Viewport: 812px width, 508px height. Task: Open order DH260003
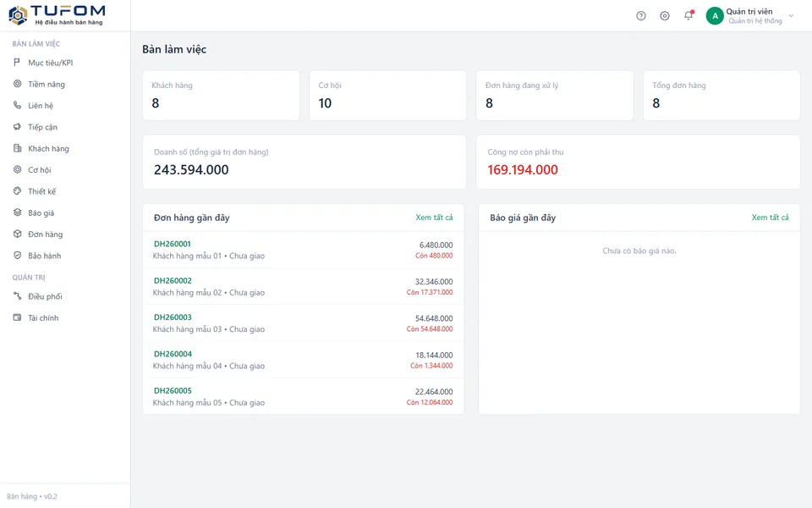tap(173, 317)
